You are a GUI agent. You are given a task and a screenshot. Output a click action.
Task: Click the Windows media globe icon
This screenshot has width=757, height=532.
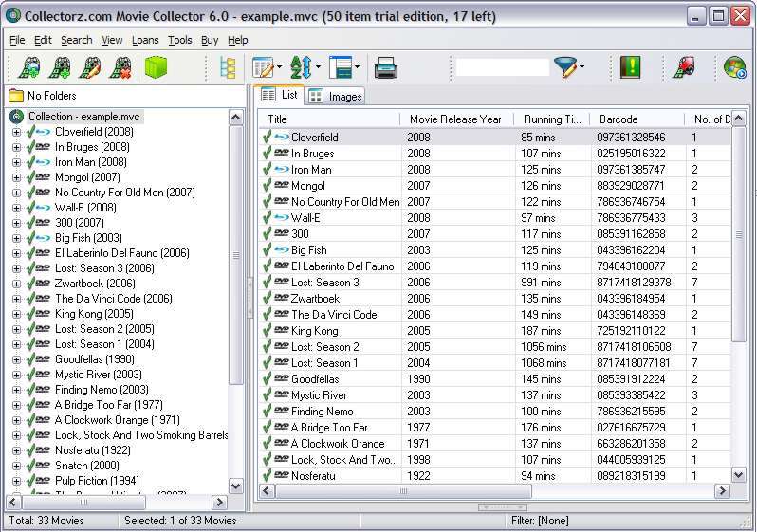click(x=735, y=67)
